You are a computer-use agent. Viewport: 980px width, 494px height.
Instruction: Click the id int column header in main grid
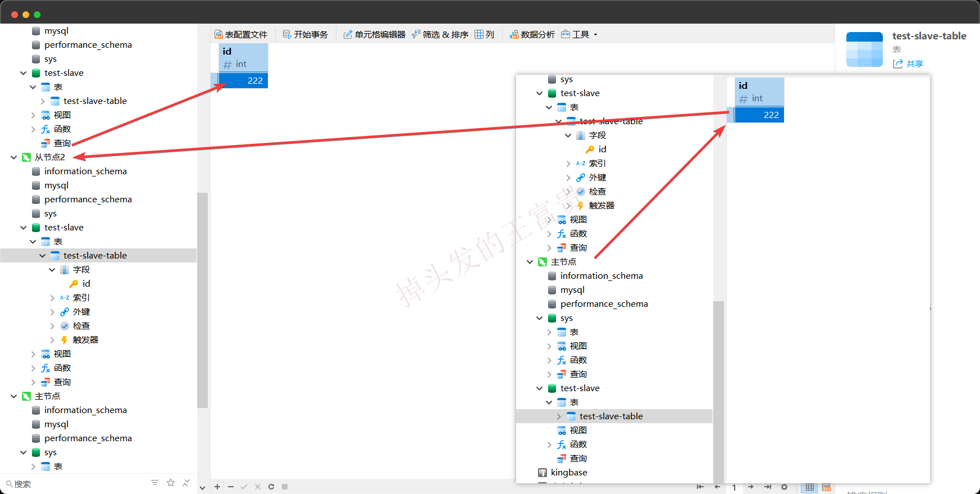coord(243,57)
